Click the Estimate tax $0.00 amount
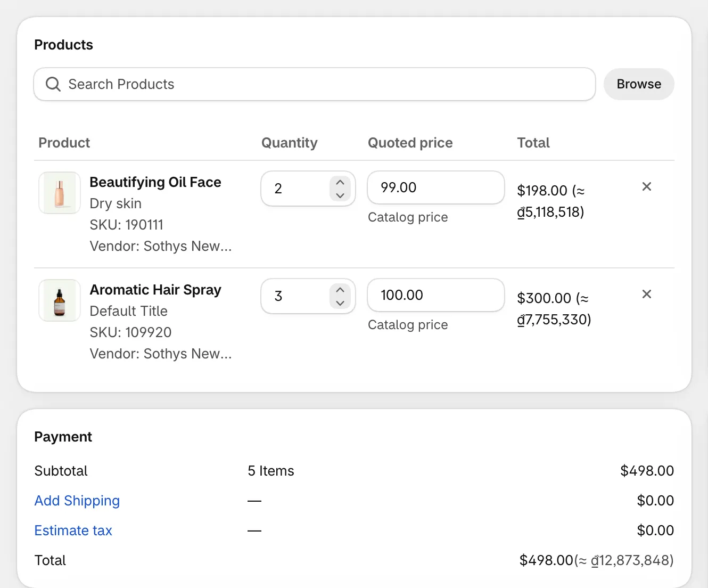The width and height of the screenshot is (708, 588). click(656, 530)
